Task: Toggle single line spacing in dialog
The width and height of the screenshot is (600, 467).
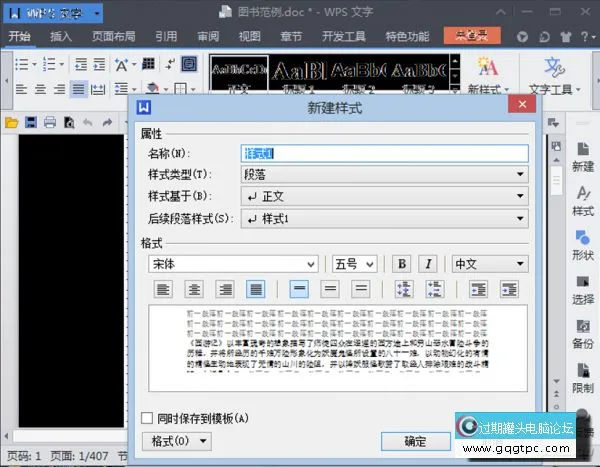Action: coord(299,289)
